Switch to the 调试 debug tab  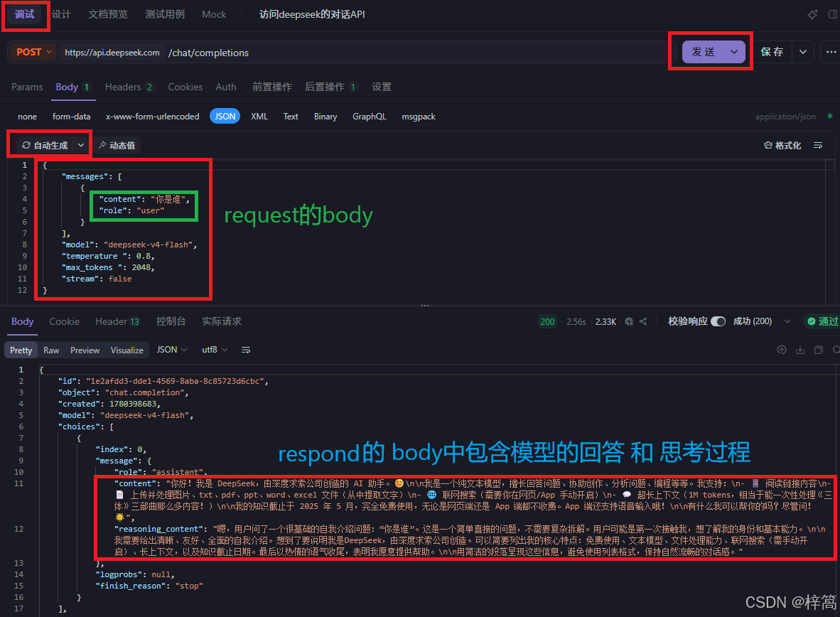click(x=25, y=14)
